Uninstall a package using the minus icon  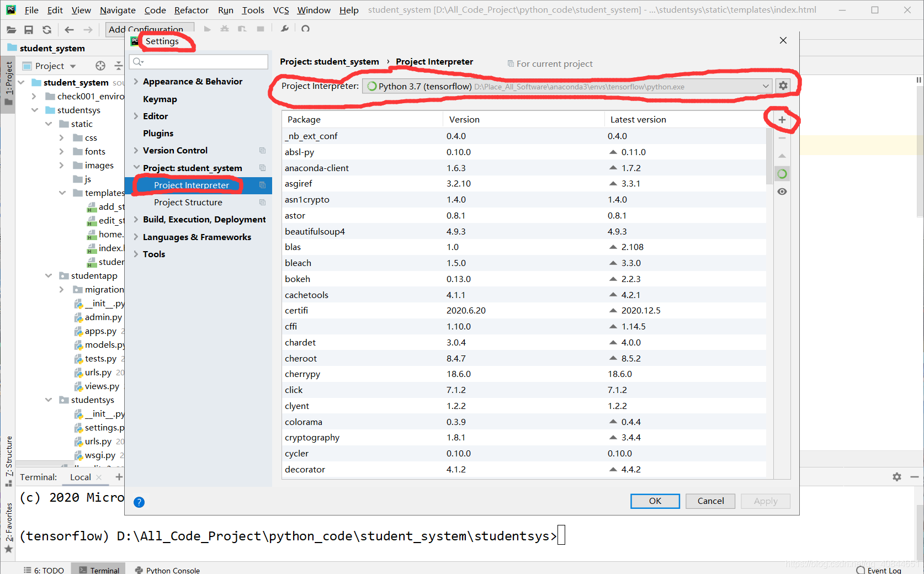point(782,137)
